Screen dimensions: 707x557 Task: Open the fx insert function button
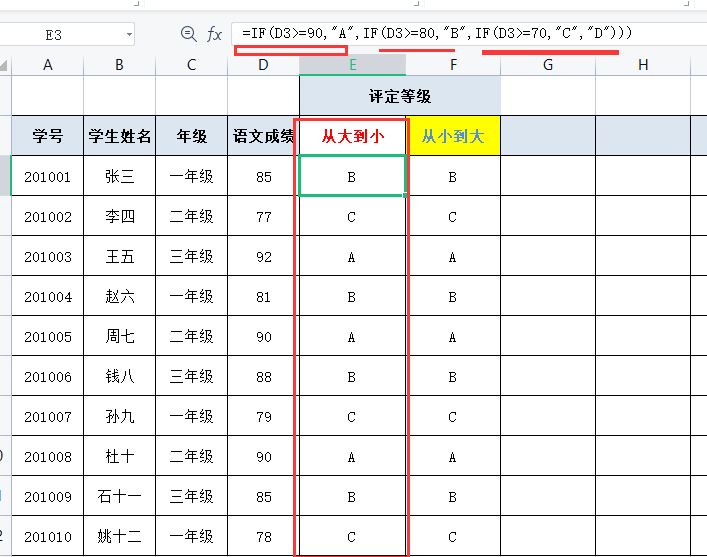coord(214,34)
